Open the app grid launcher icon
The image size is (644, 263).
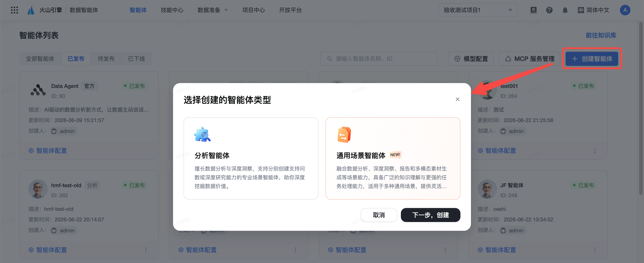click(14, 10)
